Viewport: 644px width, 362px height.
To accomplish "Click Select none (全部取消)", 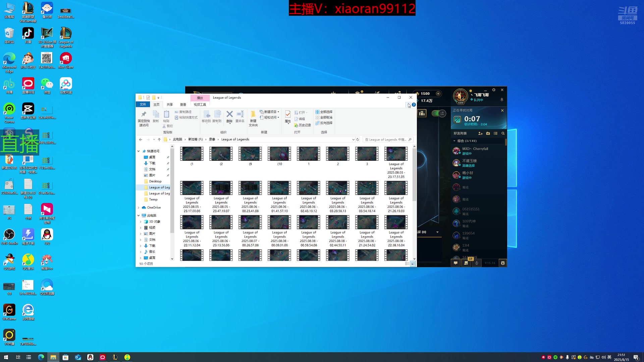I will 324,118.
